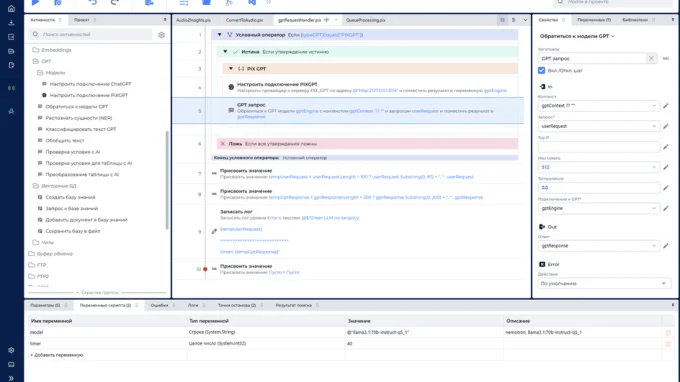Open the Результат поиска tab
The height and width of the screenshot is (382, 680).
294,305
